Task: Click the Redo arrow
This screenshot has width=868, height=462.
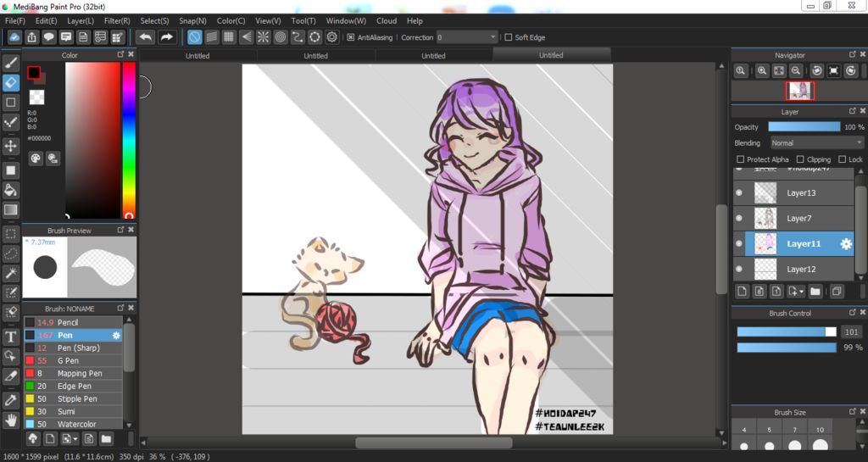Action: (x=166, y=37)
